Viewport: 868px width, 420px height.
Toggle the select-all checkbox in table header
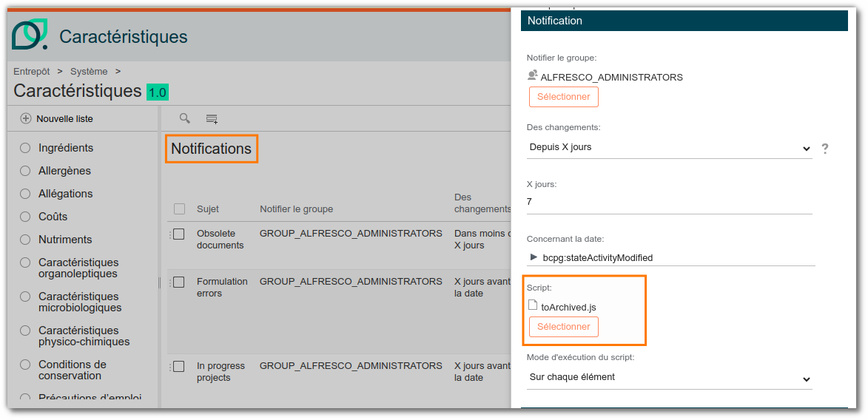(179, 209)
